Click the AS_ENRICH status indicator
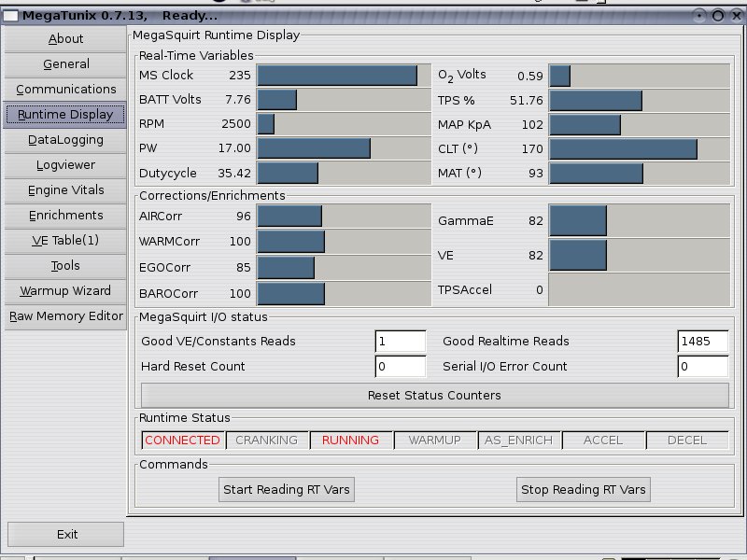 tap(519, 441)
